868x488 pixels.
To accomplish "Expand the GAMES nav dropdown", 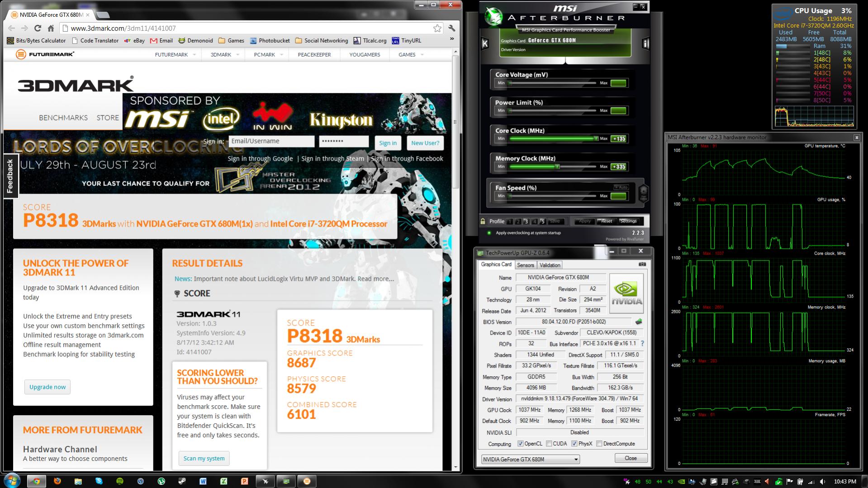I will coord(422,55).
